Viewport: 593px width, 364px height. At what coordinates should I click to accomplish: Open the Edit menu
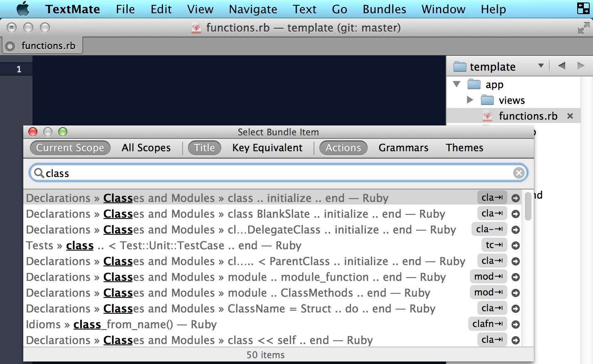[x=161, y=9]
